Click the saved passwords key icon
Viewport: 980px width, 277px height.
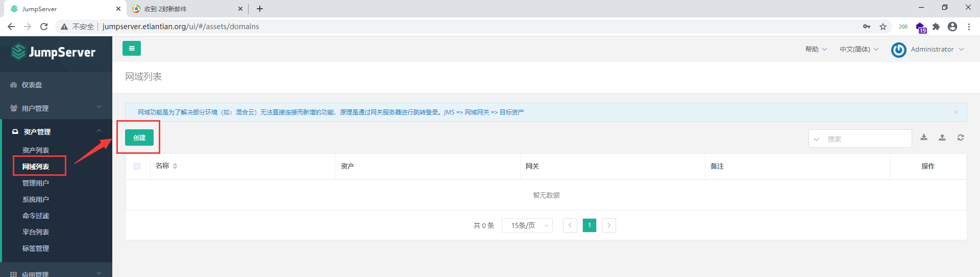click(867, 27)
